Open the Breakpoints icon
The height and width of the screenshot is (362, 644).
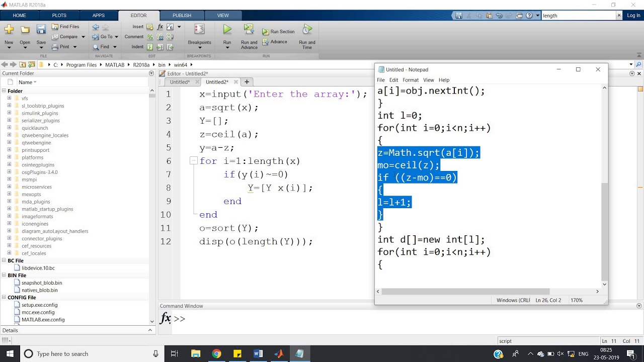coord(199,30)
